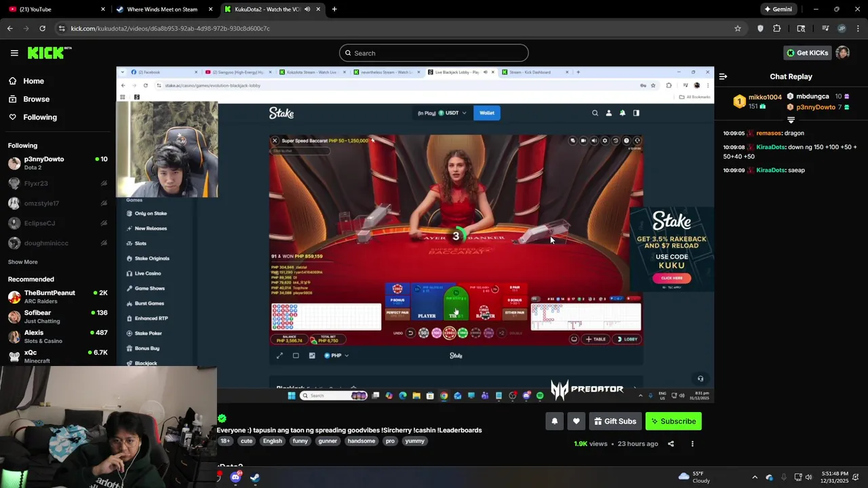Click the video player stream area

tap(415, 235)
